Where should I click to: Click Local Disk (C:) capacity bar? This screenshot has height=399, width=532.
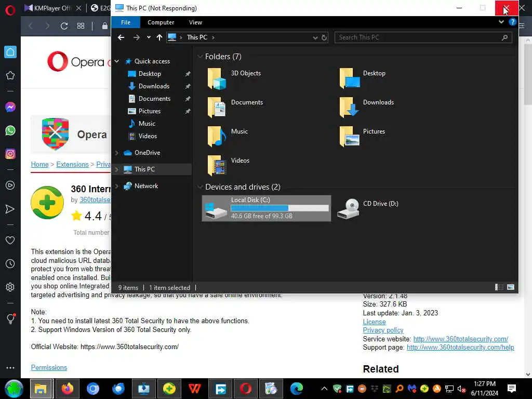[280, 208]
